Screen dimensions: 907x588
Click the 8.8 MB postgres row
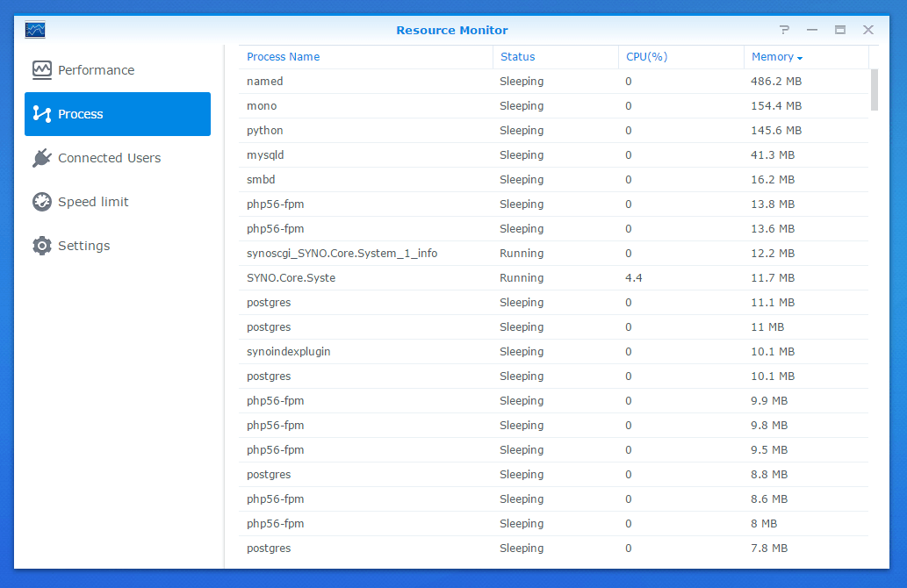(553, 475)
